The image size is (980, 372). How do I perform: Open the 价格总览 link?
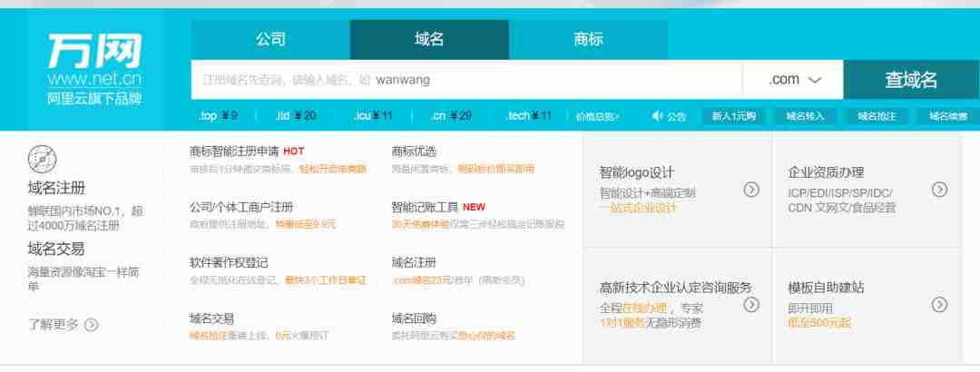597,116
